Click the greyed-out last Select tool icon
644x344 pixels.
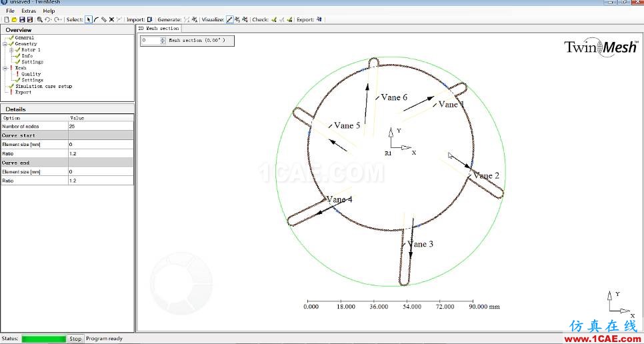click(x=119, y=19)
